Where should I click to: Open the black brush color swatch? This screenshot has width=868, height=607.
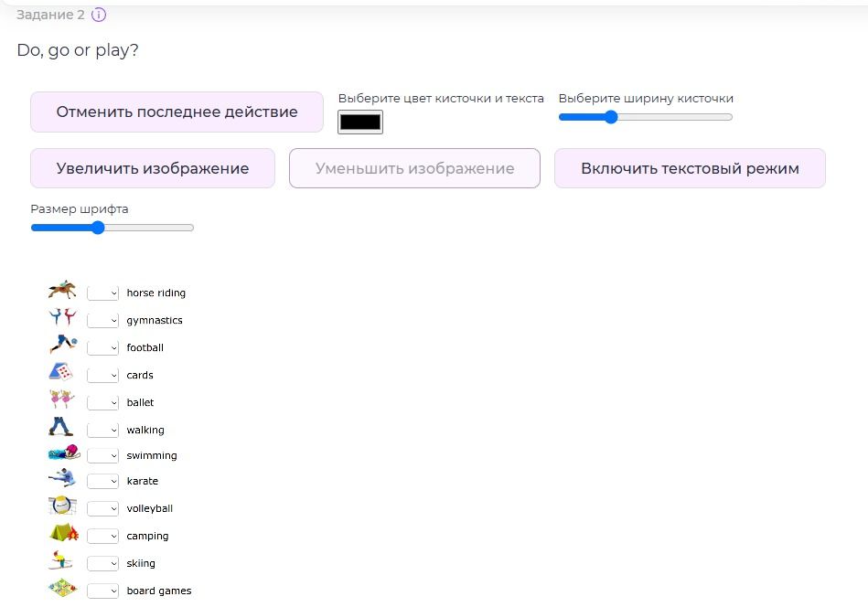point(360,122)
